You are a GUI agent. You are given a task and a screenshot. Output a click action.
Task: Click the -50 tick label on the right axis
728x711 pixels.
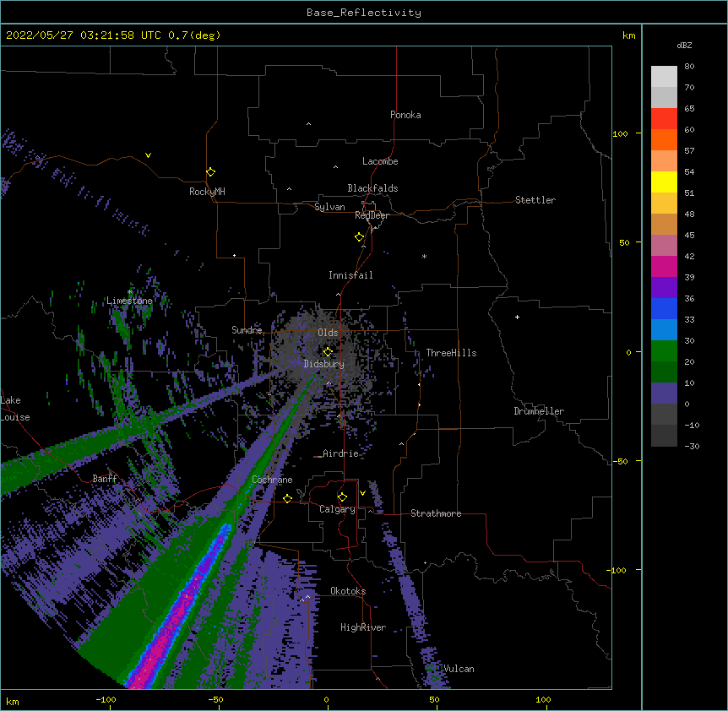[x=620, y=461]
